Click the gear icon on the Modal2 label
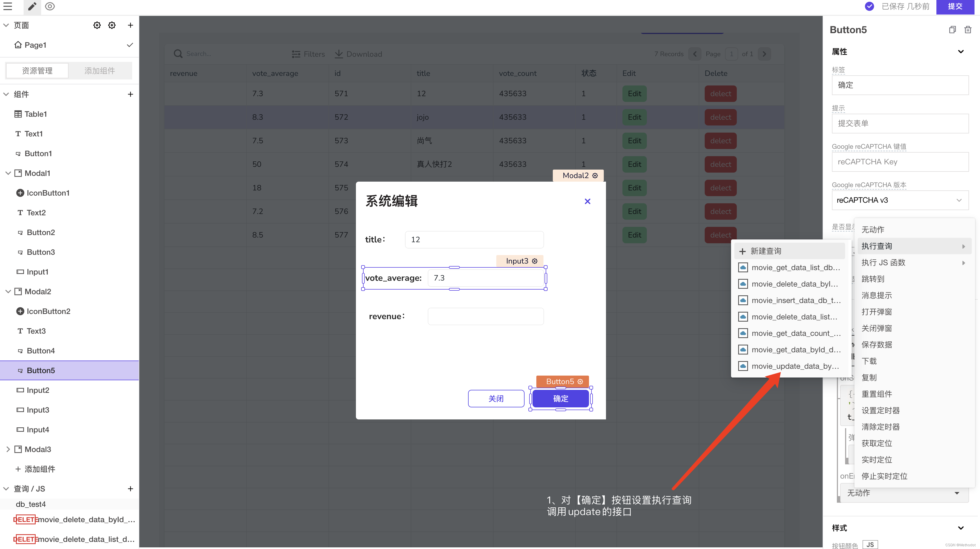The image size is (980, 549). point(595,176)
